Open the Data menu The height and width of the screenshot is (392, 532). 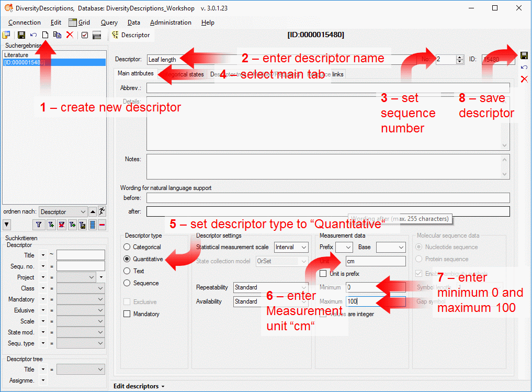point(134,23)
